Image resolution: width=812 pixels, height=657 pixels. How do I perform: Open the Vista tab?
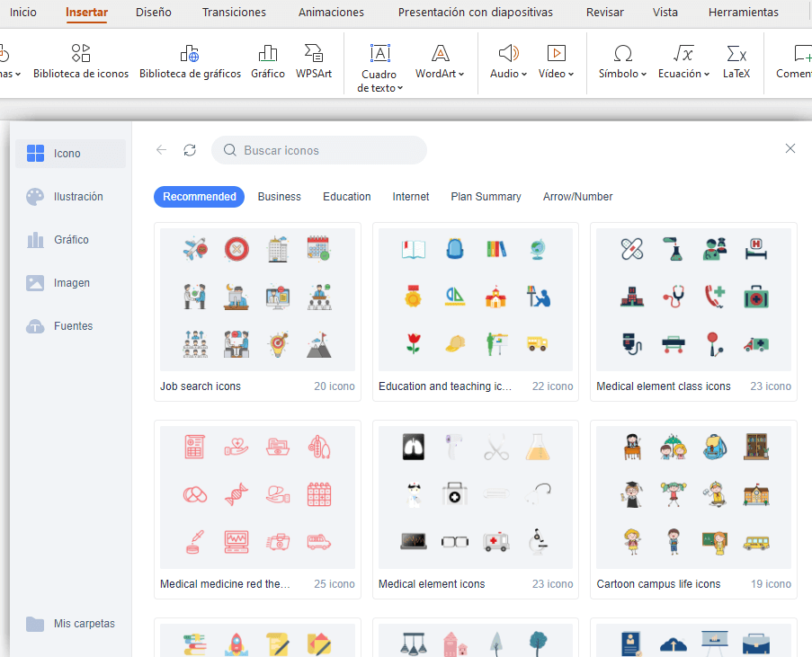click(x=665, y=13)
